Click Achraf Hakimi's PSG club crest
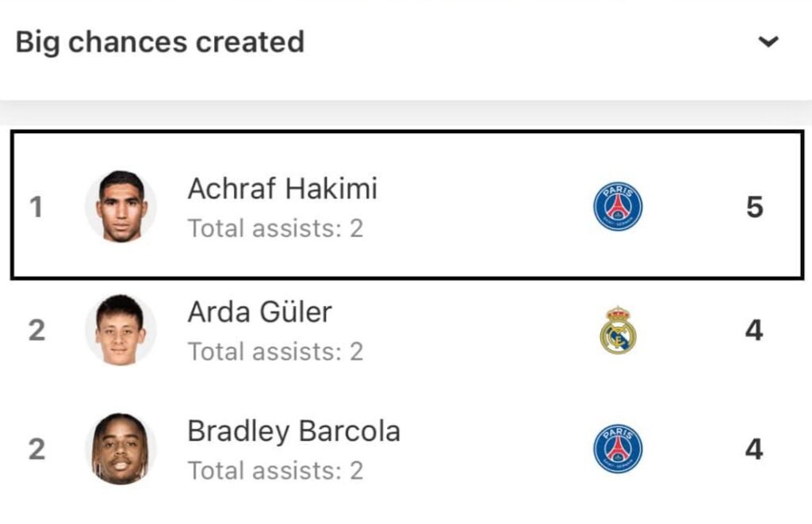Screen dimensions: 812x524 pyautogui.click(x=618, y=206)
